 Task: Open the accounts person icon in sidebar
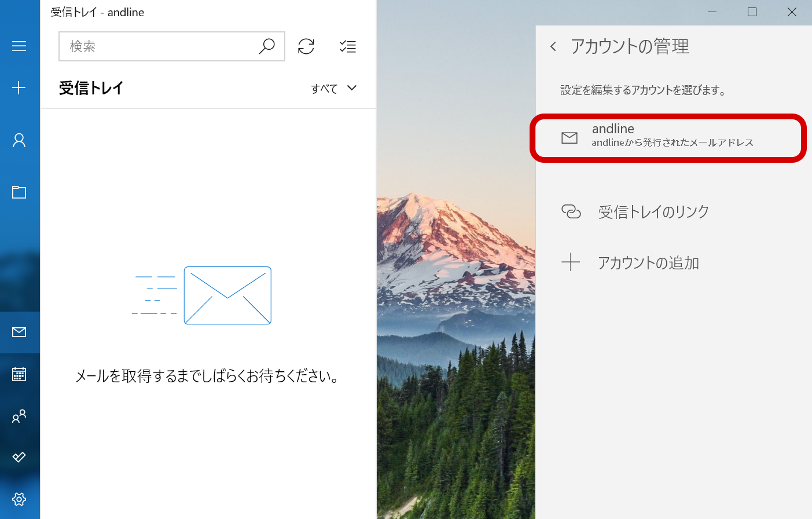click(x=19, y=140)
